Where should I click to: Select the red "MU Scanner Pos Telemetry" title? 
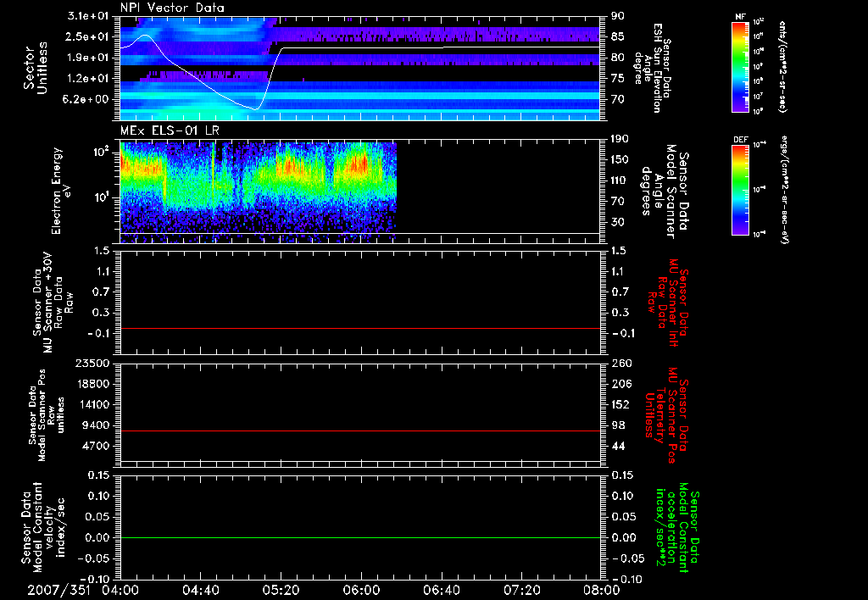[666, 415]
